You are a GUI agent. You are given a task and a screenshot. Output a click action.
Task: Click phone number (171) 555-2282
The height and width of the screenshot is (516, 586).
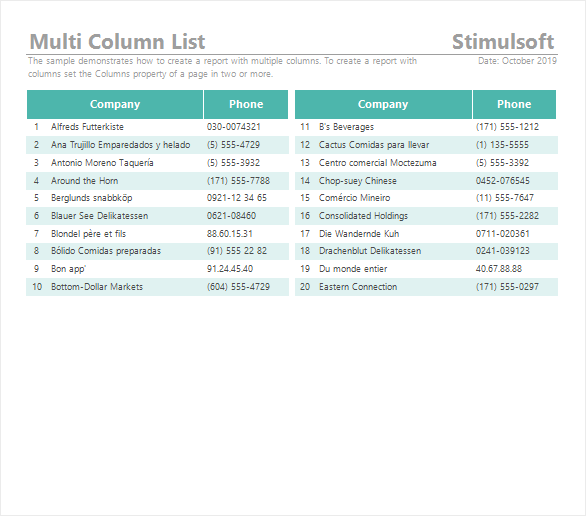tap(507, 216)
